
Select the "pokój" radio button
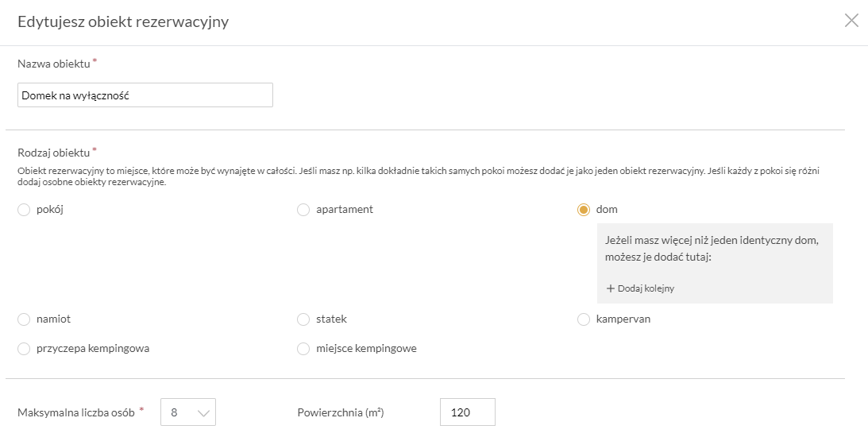[x=24, y=210]
